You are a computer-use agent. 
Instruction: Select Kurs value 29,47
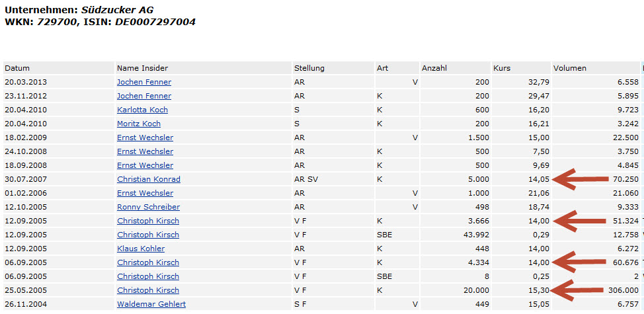538,96
